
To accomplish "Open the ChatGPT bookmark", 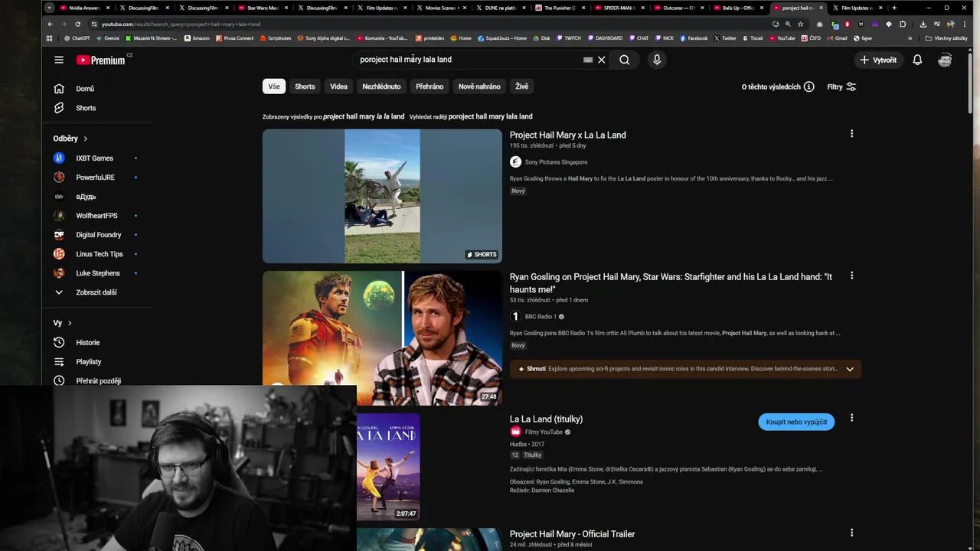I will 77,38.
